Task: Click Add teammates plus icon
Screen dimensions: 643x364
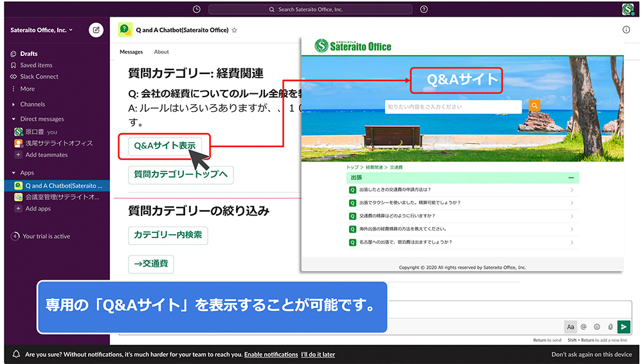Action: 18,155
